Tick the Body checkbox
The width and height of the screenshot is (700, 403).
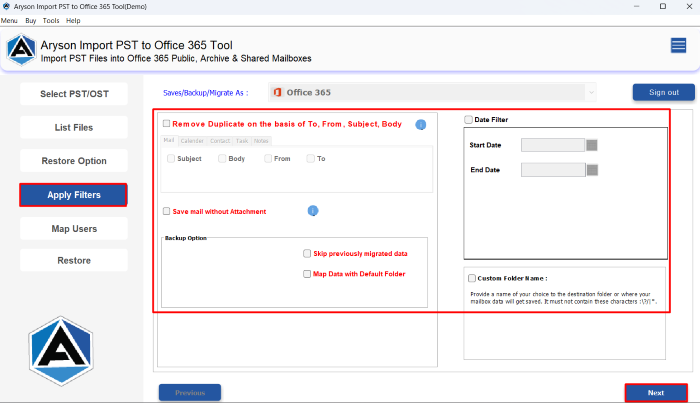[222, 158]
